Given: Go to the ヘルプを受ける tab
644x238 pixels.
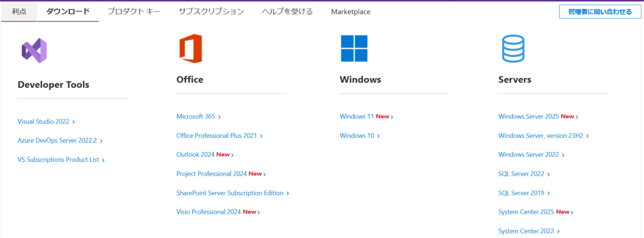Looking at the screenshot, I should (x=288, y=11).
